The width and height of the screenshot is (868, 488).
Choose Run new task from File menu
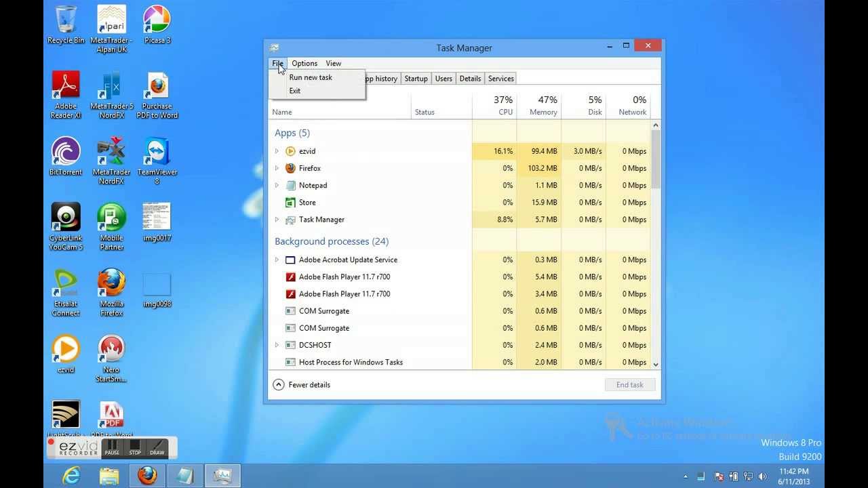(x=311, y=77)
